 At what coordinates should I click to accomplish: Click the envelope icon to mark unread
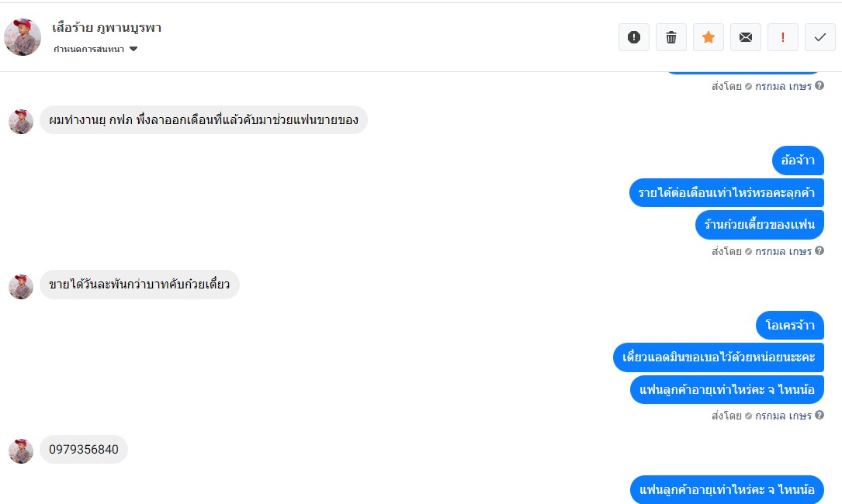point(746,37)
